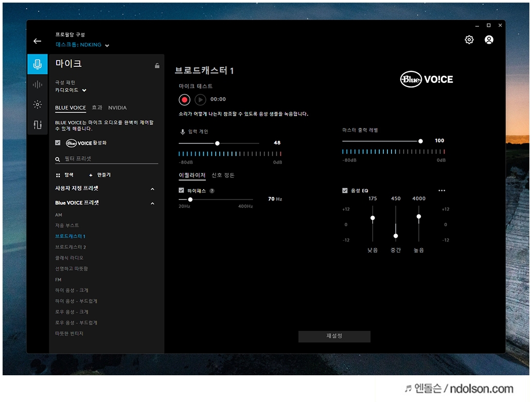The height and width of the screenshot is (402, 532).
Task: Open the 데스크톱: NDKING profile dropdown
Action: (x=82, y=45)
